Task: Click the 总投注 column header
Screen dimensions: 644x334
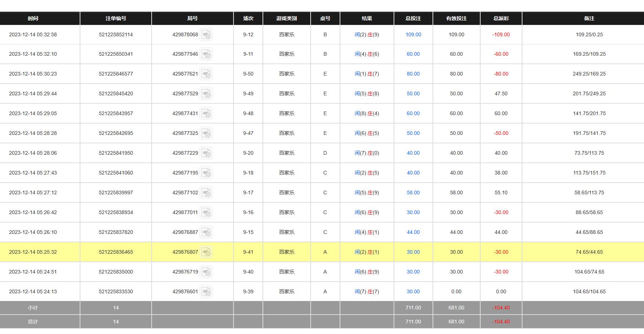Action: coord(413,18)
